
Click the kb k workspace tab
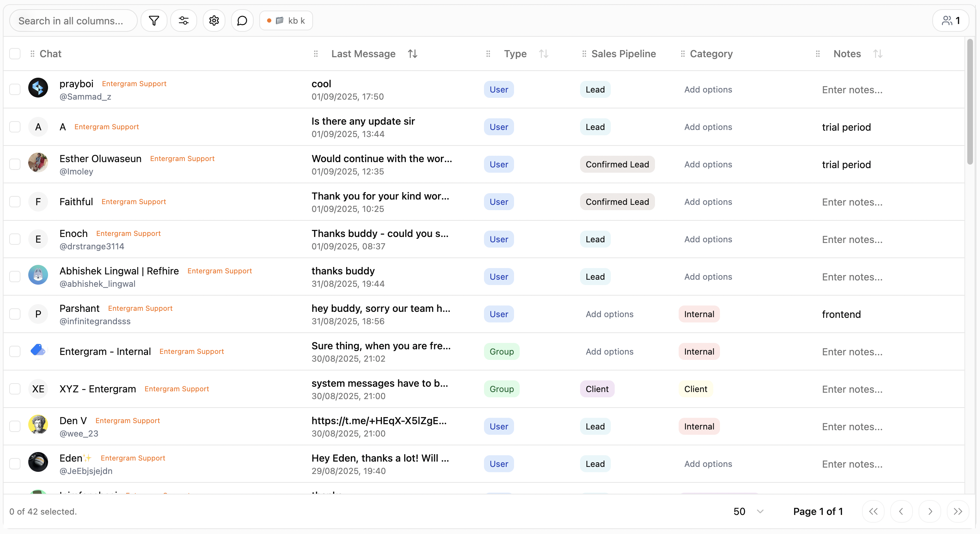[x=286, y=20]
